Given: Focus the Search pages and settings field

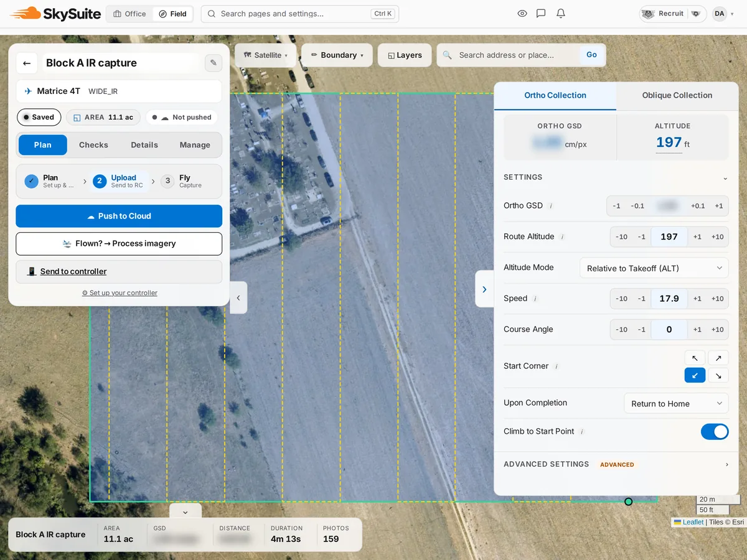Looking at the screenshot, I should 299,14.
